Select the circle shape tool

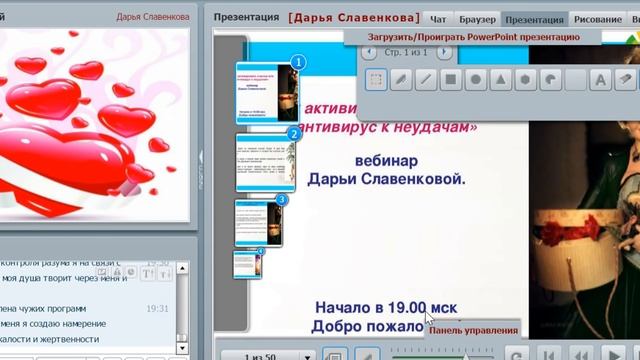click(476, 80)
